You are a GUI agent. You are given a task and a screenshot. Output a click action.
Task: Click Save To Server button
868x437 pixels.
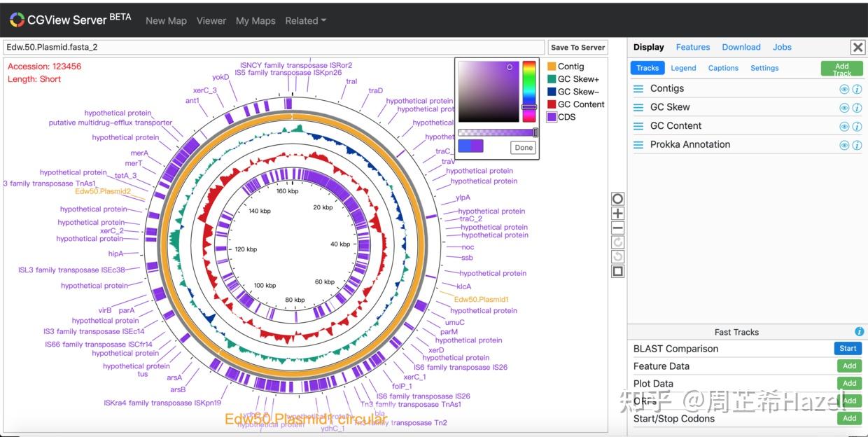coord(577,48)
